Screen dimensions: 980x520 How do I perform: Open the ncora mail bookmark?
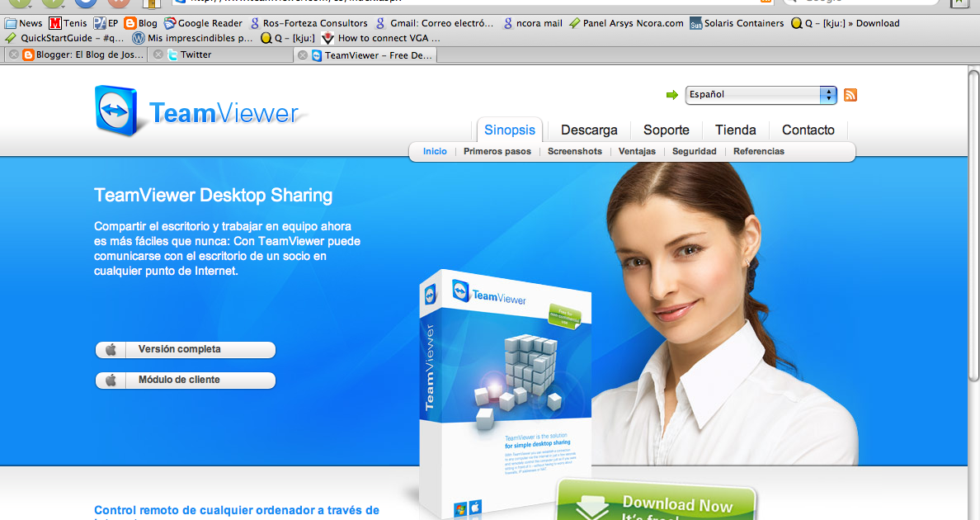[533, 23]
